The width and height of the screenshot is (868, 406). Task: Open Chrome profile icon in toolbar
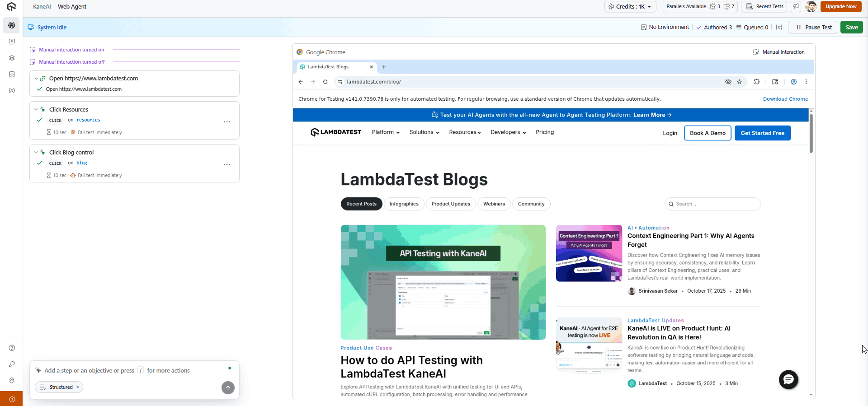(x=793, y=82)
